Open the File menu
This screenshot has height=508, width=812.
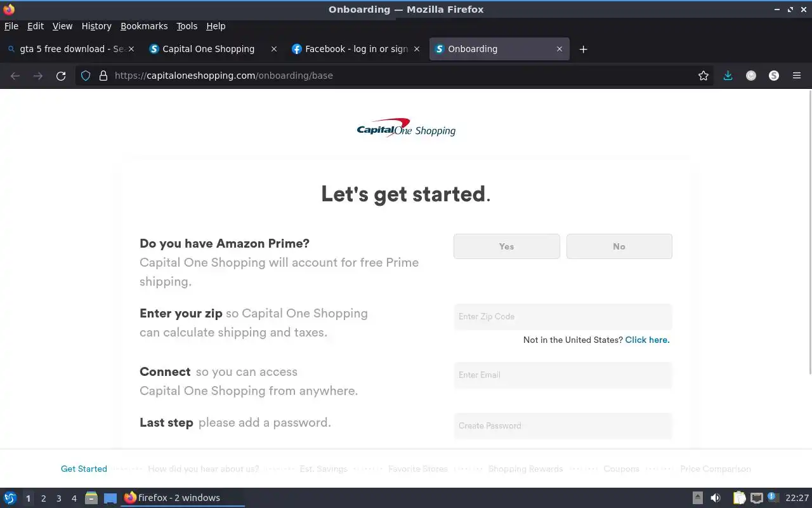pyautogui.click(x=11, y=26)
